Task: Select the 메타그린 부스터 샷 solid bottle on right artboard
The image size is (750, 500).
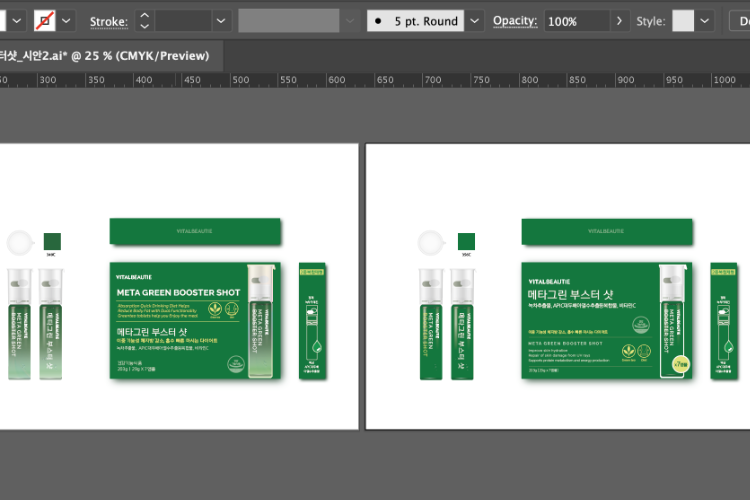Action: [x=462, y=324]
